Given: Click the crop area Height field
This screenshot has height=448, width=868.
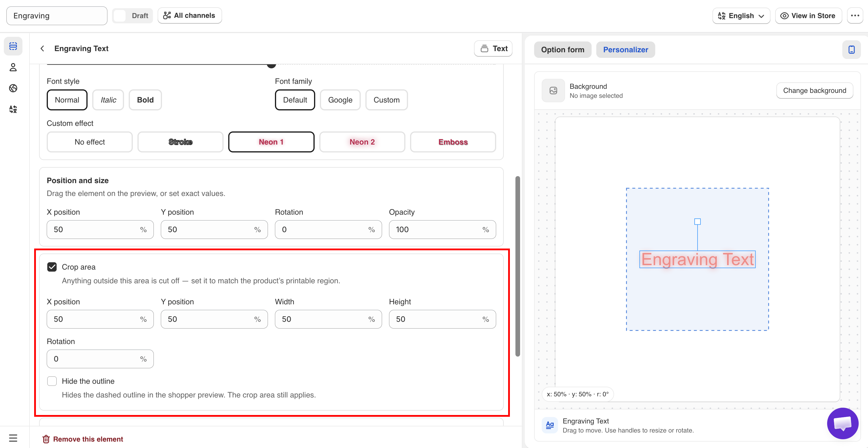Looking at the screenshot, I should pyautogui.click(x=442, y=319).
